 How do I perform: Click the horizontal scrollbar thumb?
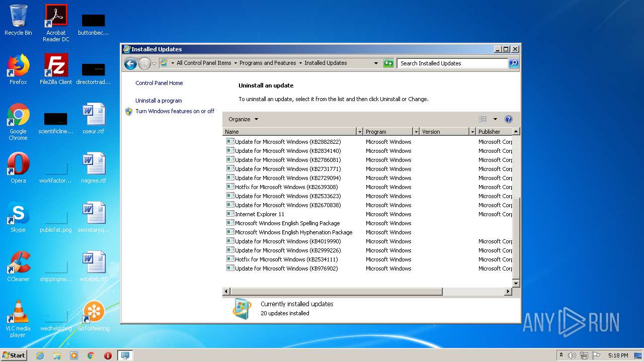(336, 292)
